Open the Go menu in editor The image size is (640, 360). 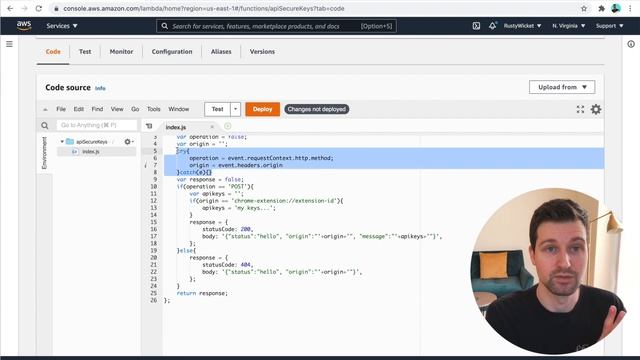click(135, 109)
